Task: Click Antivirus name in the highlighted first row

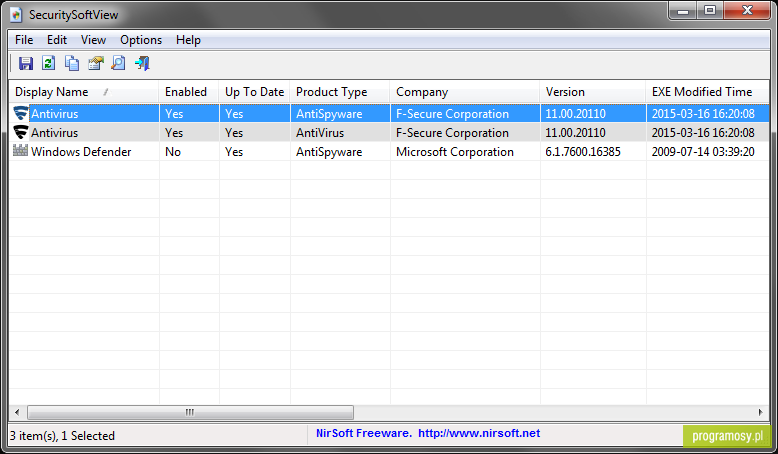Action: tap(55, 114)
